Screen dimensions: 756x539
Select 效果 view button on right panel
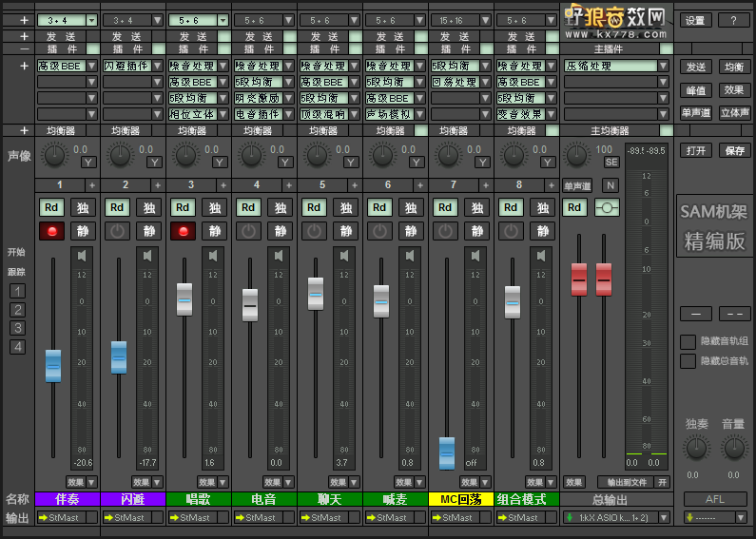(x=734, y=90)
